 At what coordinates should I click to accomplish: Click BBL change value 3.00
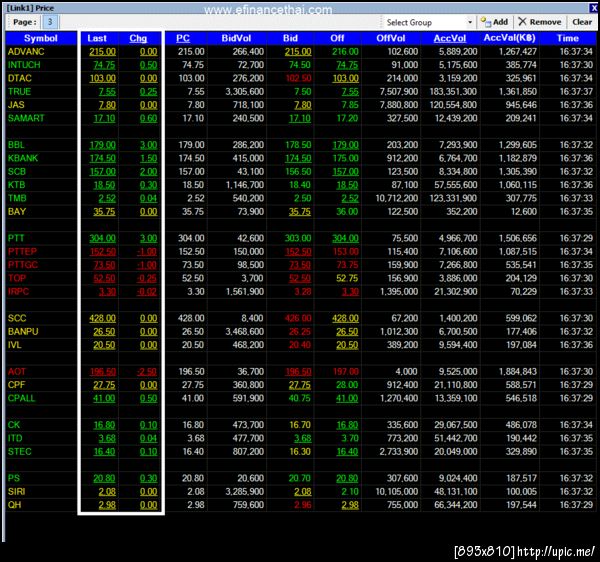148,145
